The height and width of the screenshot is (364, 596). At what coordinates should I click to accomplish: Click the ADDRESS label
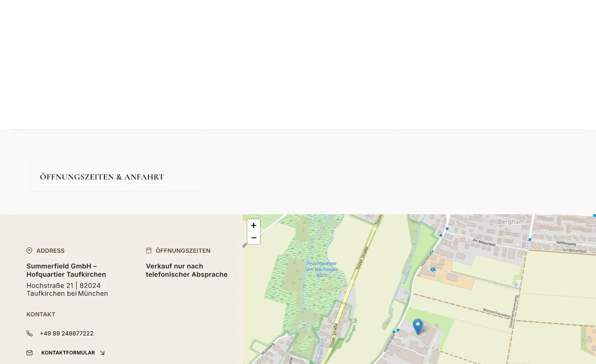tap(50, 251)
